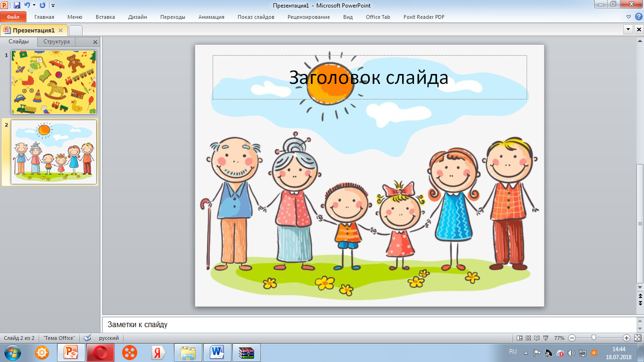Open the Файл menu
644x362 pixels.
(x=13, y=17)
